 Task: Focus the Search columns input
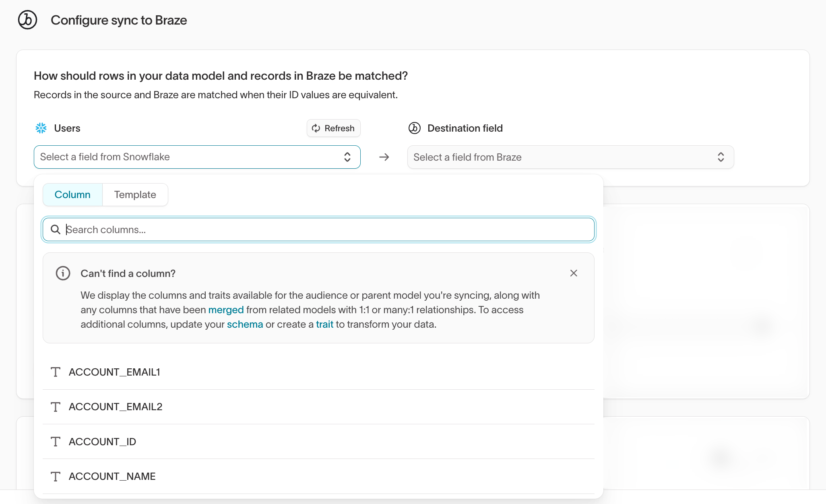[x=318, y=229]
